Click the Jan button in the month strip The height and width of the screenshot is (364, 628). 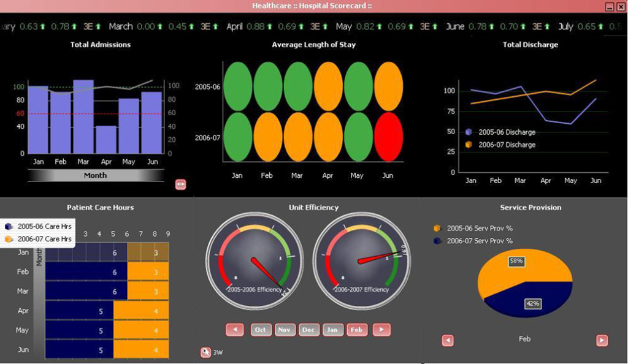(332, 330)
